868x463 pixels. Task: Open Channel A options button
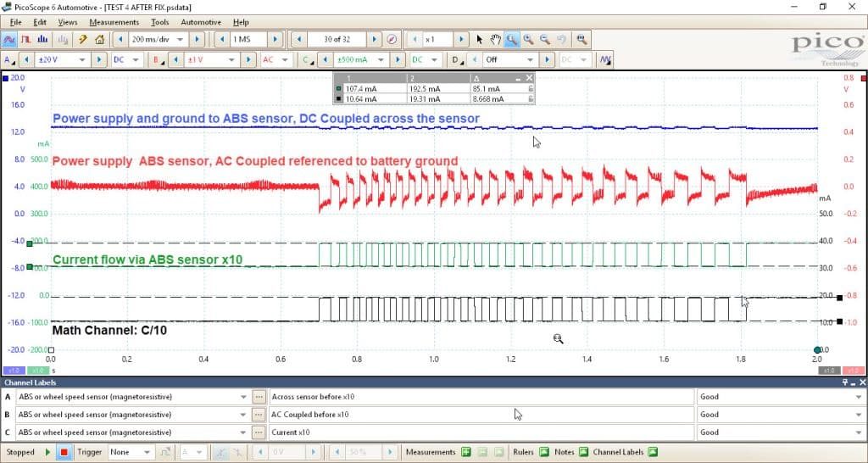(x=8, y=60)
